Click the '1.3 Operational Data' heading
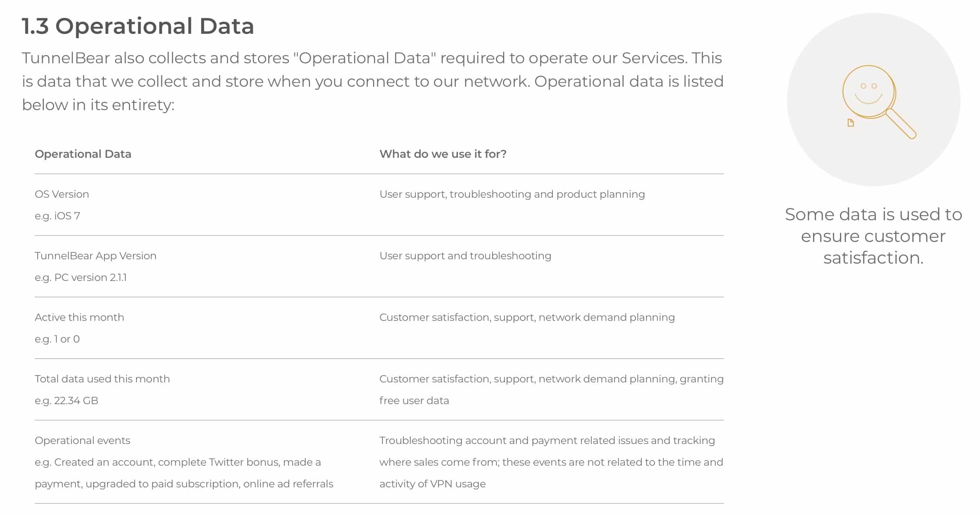The width and height of the screenshot is (980, 516). 138,26
